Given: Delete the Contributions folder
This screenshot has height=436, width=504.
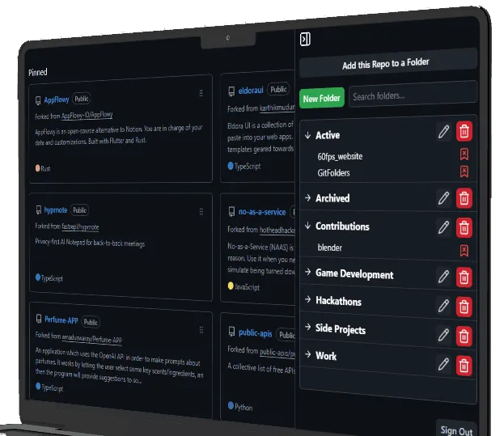Looking at the screenshot, I should click(x=464, y=228).
